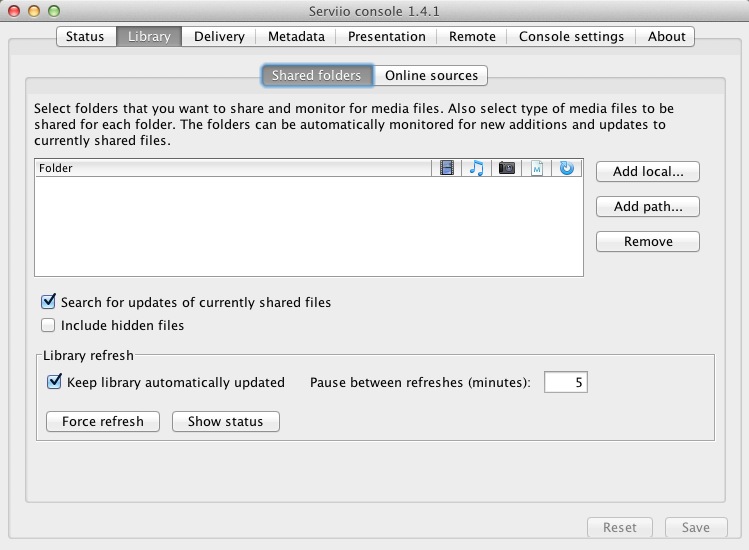Image resolution: width=749 pixels, height=550 pixels.
Task: Click the blue refresh arrow column icon
Action: click(x=567, y=168)
